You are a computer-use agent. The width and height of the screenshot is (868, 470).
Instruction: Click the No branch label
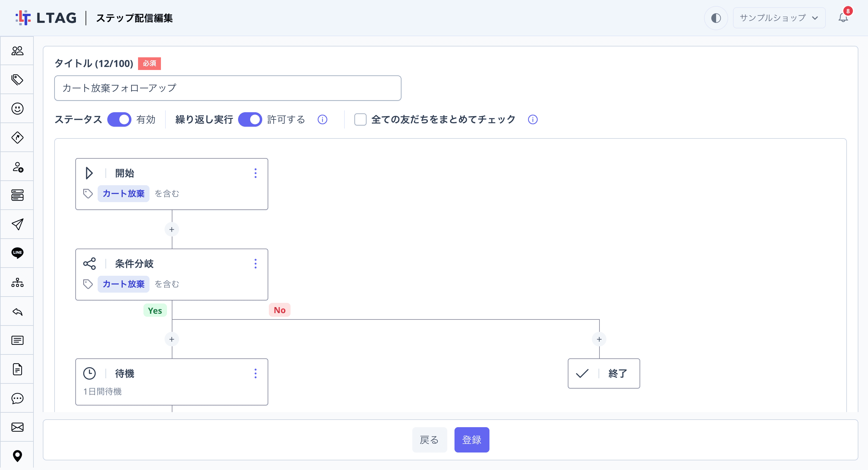coord(280,310)
